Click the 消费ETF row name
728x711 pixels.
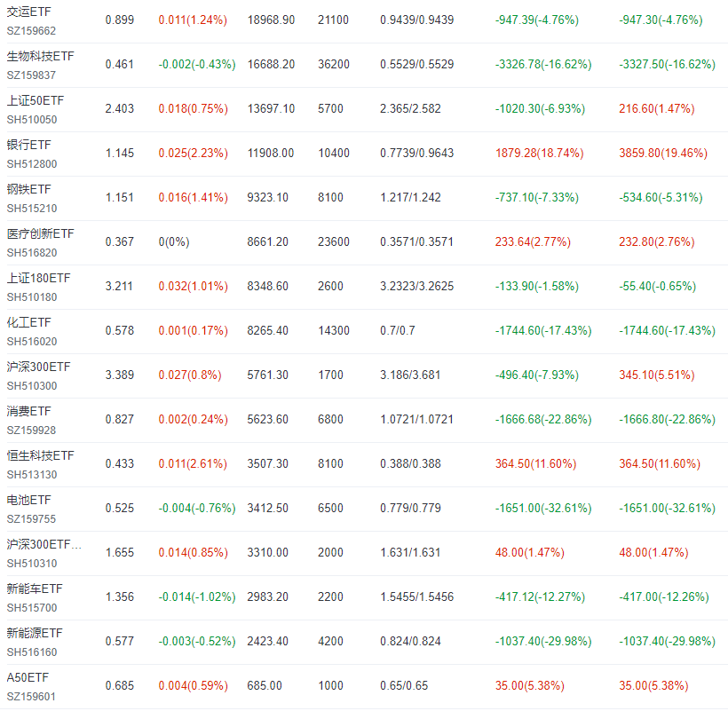pyautogui.click(x=28, y=411)
